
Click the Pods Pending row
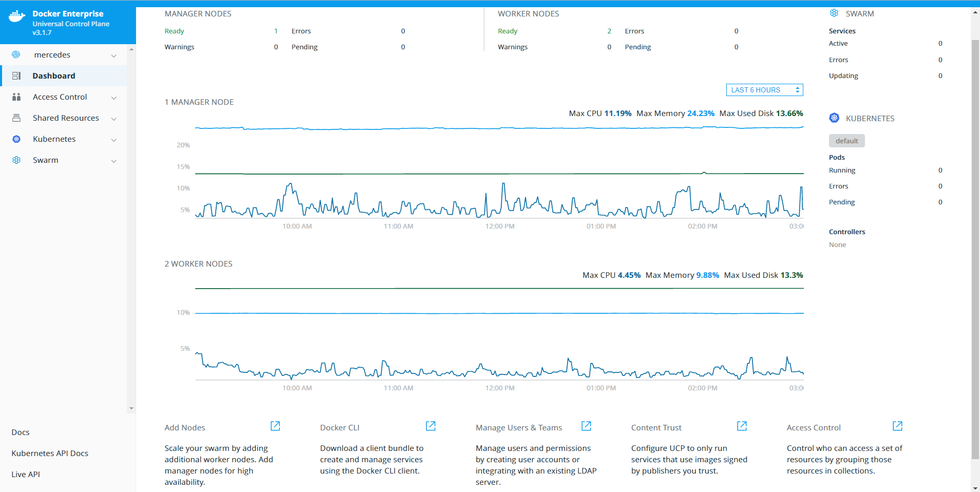pyautogui.click(x=885, y=202)
